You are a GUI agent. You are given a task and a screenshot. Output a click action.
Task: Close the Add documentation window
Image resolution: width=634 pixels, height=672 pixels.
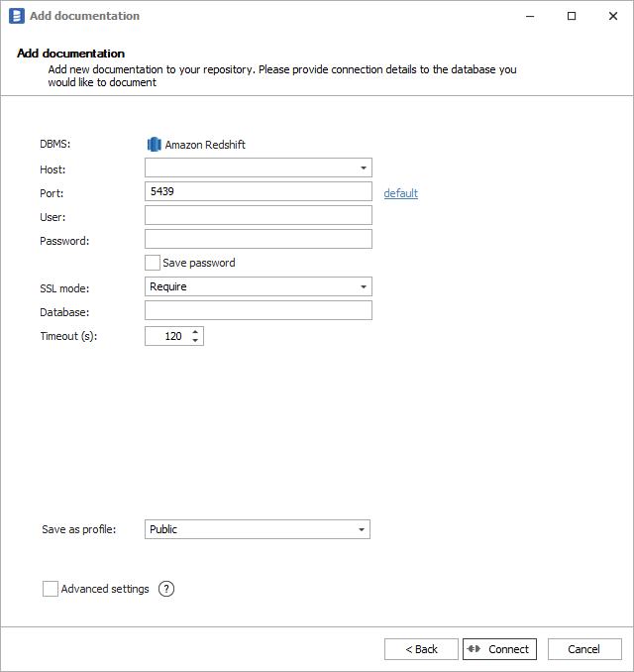[x=613, y=16]
